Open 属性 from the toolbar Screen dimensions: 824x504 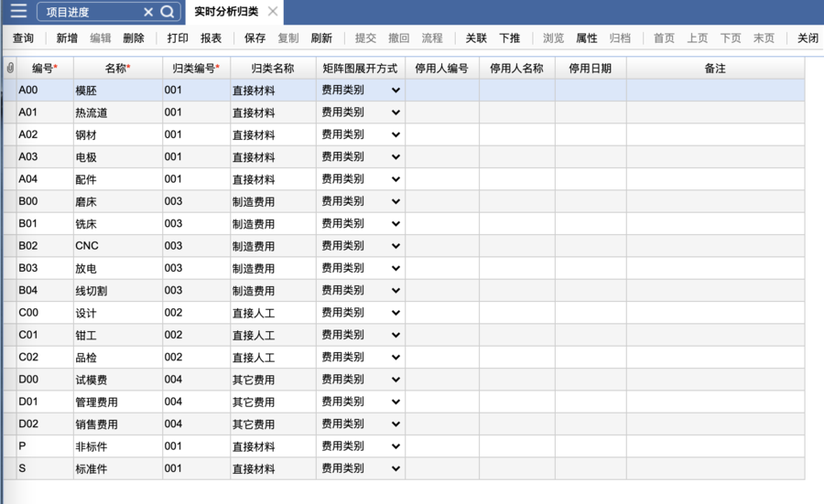pyautogui.click(x=587, y=38)
